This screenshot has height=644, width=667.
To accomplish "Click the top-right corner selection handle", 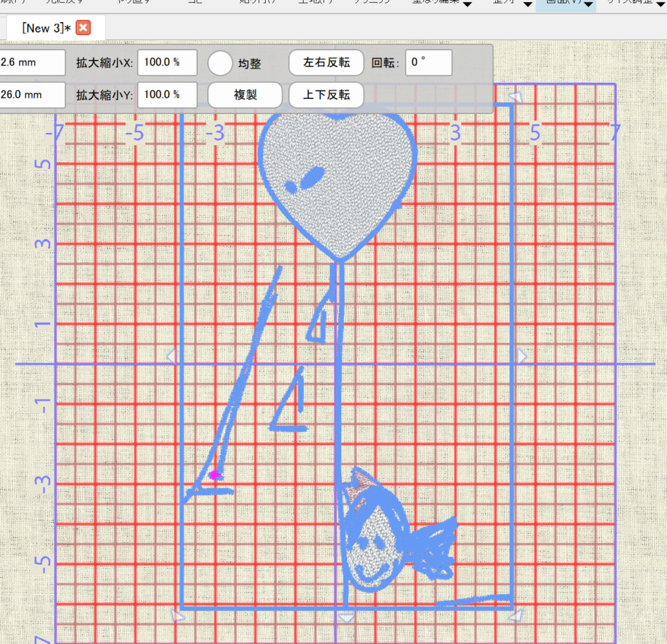I will [515, 97].
